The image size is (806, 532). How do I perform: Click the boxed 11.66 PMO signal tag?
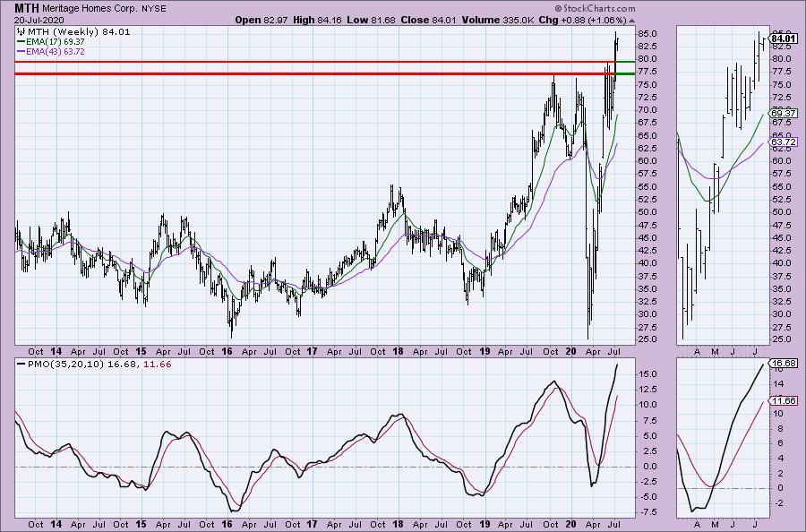pyautogui.click(x=784, y=401)
